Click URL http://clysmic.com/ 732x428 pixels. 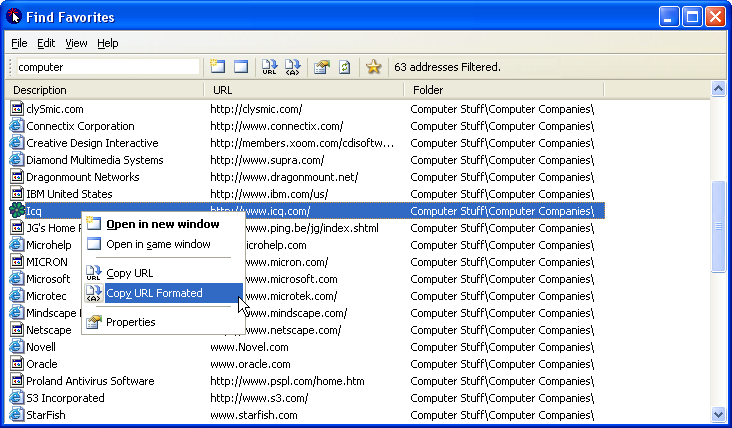pyautogui.click(x=256, y=109)
